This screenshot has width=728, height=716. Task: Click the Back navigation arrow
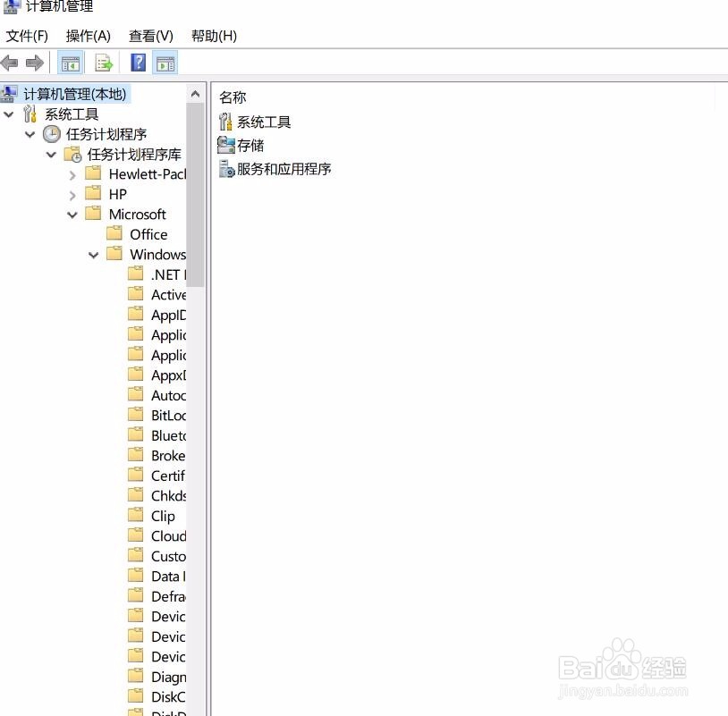pyautogui.click(x=9, y=63)
